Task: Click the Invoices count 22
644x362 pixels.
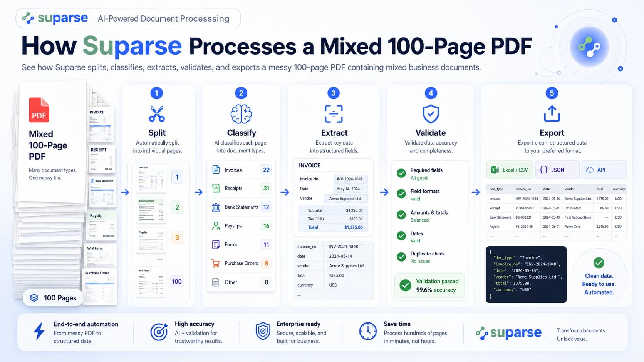Action: (266, 170)
